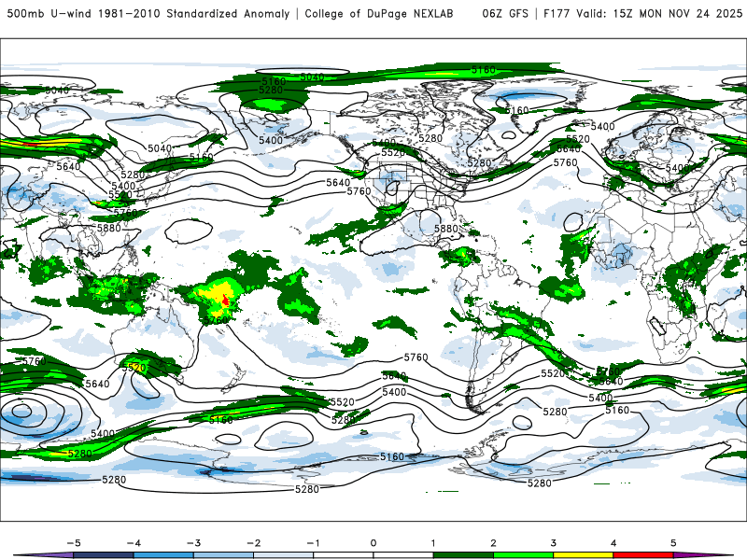
Task: Click the colorbar tick label '-5'
Action: (74, 543)
